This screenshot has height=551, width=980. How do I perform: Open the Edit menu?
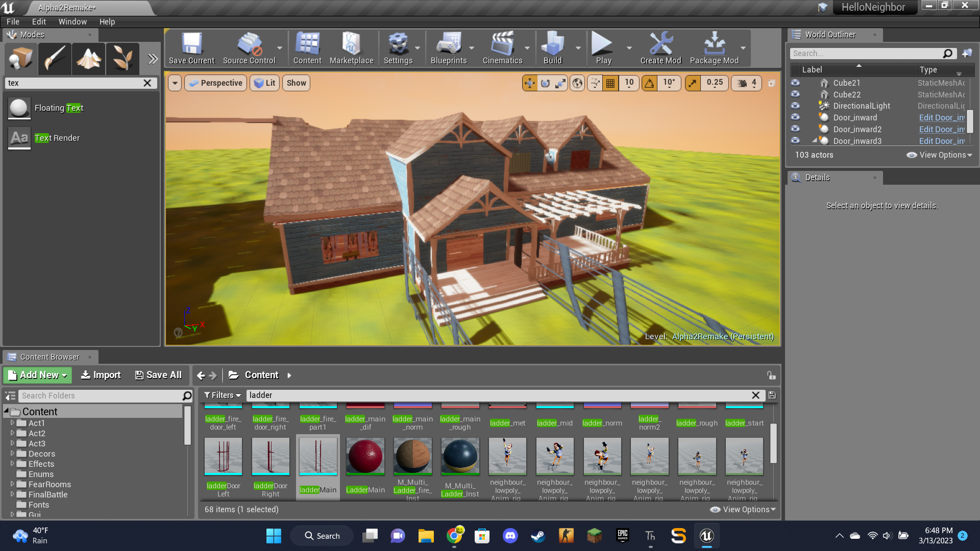[39, 21]
